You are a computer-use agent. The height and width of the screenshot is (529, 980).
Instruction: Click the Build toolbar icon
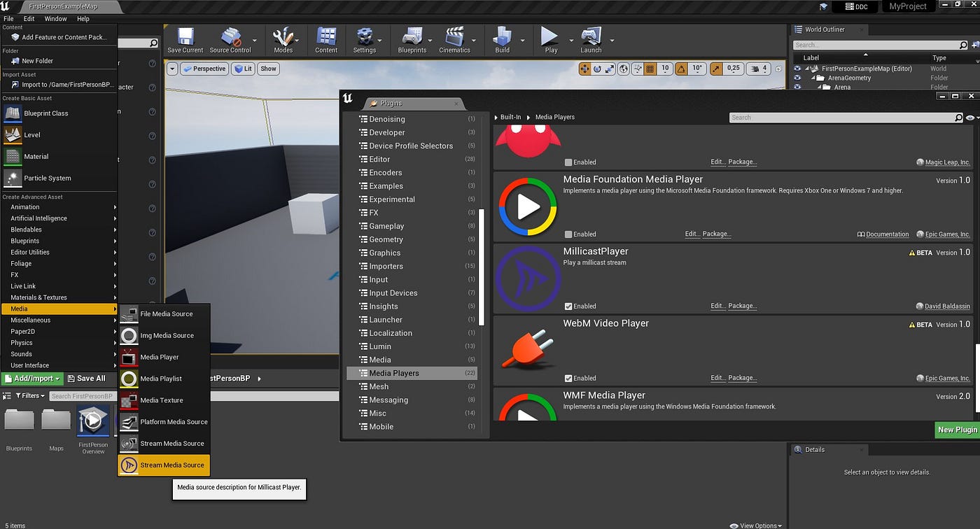(x=503, y=40)
